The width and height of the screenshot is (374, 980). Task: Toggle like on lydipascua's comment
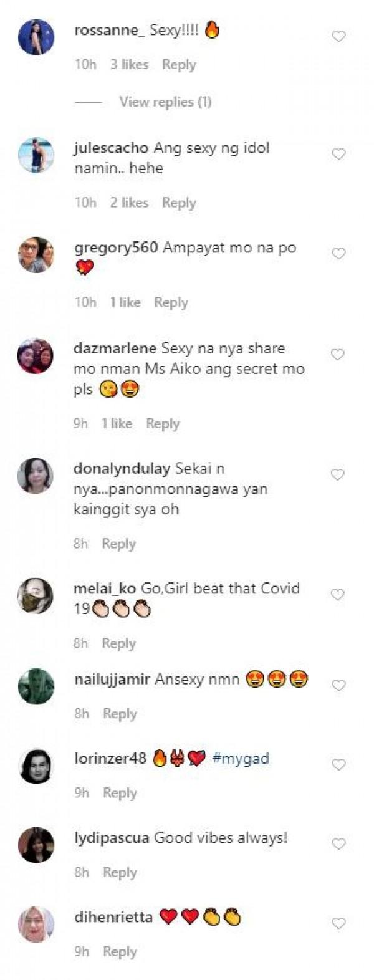click(x=338, y=844)
